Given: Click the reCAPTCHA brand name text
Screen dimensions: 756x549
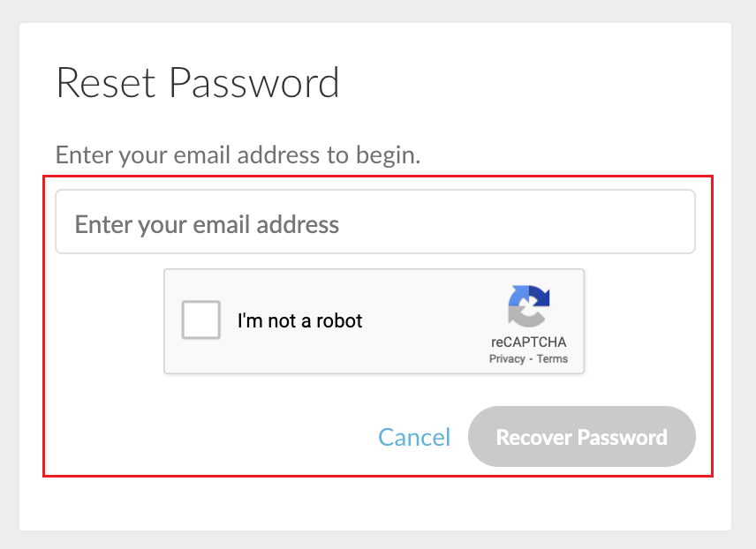Looking at the screenshot, I should tap(529, 342).
